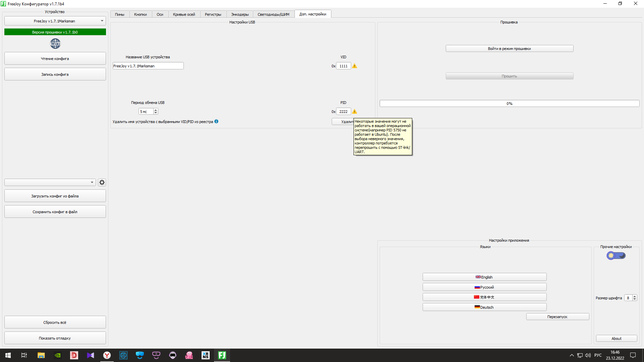Screen dimensions: 644x362
Task: Open the Кривые осей tab
Action: click(184, 14)
